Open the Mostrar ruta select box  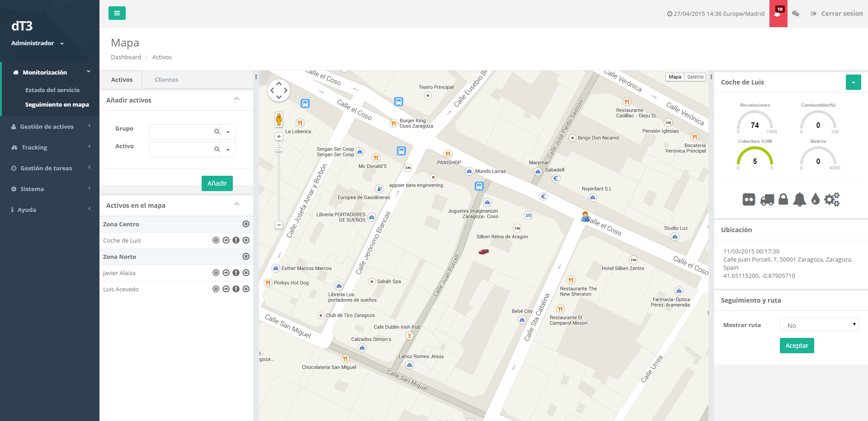pos(819,325)
